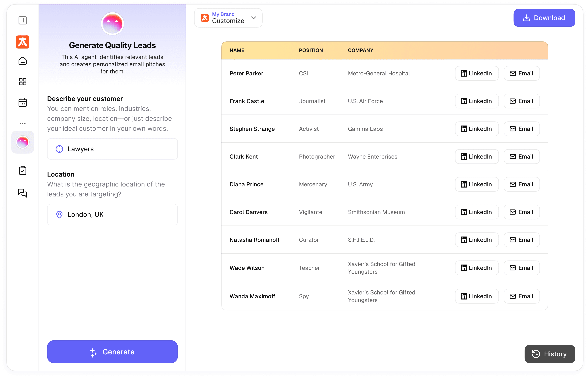The image size is (588, 378).
Task: Click the position "Curator"
Action: tap(309, 240)
